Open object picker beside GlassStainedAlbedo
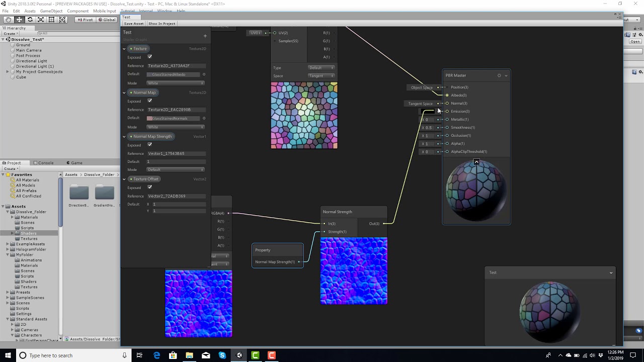 204,74
